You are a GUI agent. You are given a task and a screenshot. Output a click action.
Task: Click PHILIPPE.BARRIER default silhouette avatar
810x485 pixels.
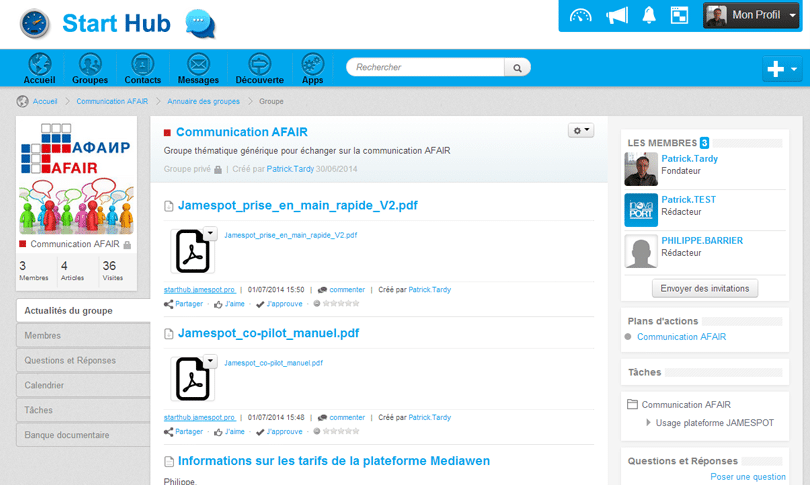point(641,251)
